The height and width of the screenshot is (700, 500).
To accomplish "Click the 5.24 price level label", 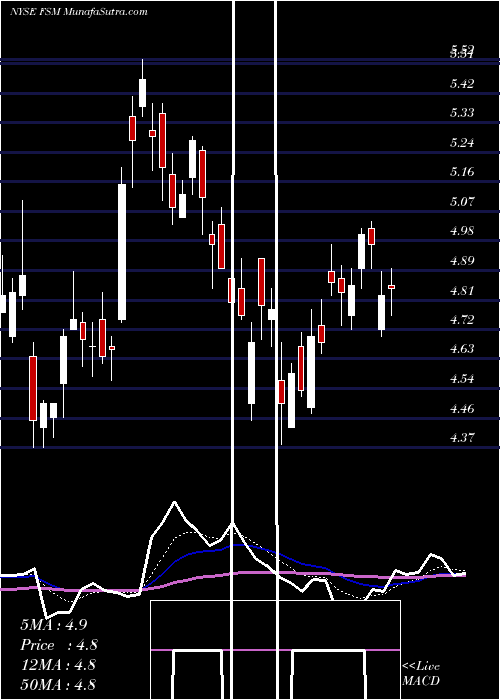I will coord(462,143).
